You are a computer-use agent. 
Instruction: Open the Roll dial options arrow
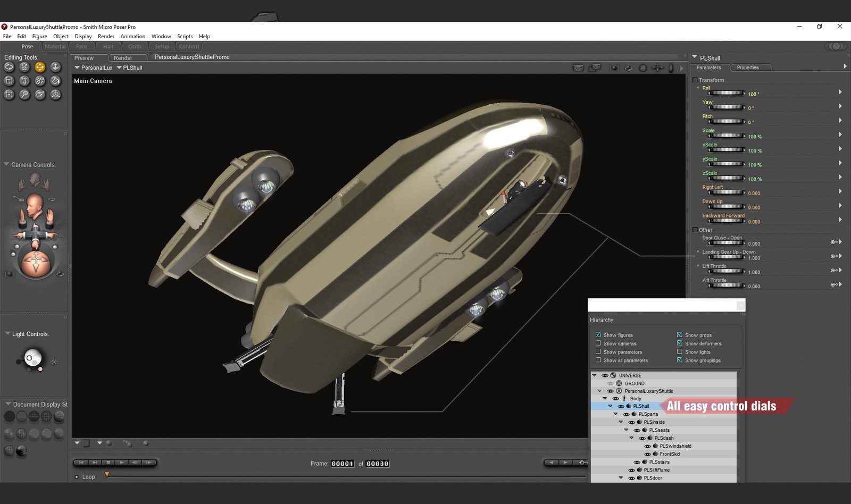(x=840, y=92)
